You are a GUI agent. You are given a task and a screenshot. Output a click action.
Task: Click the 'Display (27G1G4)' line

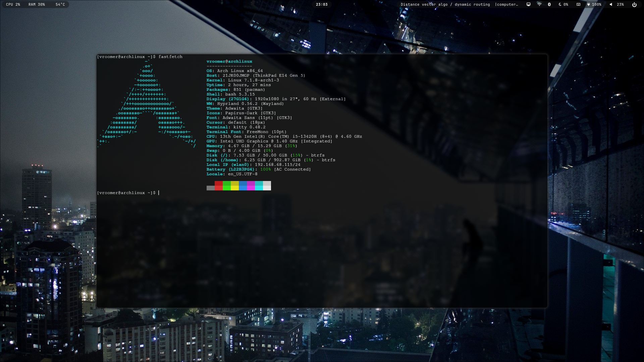click(276, 99)
